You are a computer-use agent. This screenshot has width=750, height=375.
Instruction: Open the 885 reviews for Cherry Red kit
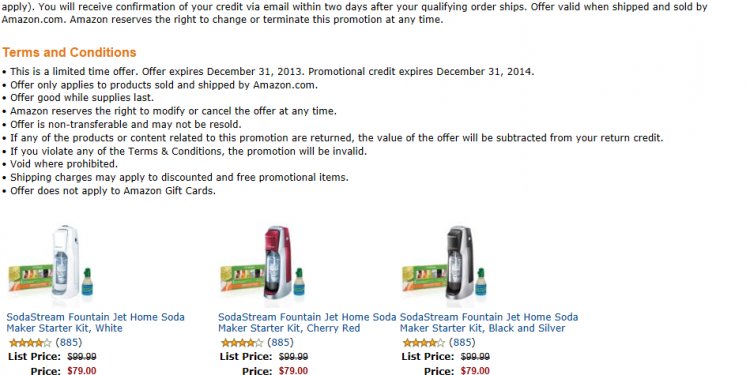[280, 342]
